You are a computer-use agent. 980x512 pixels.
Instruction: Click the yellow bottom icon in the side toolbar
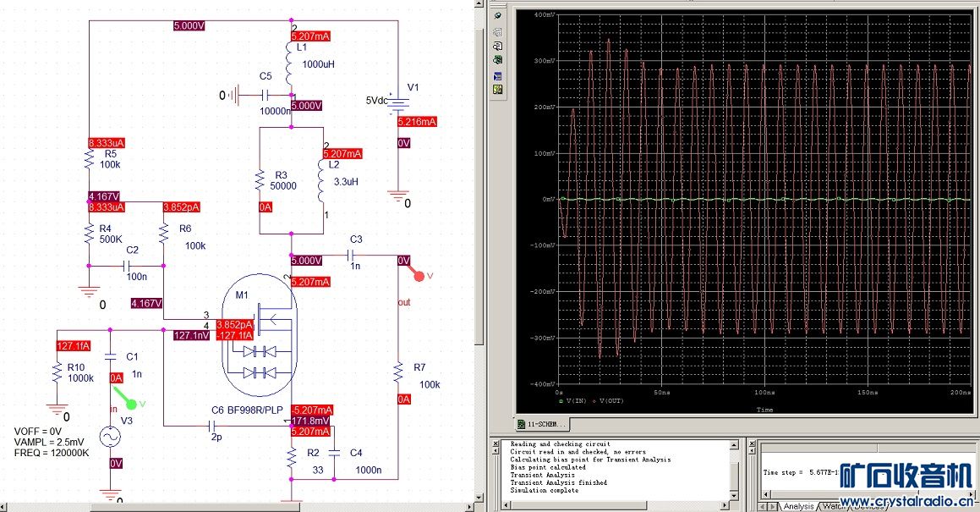tap(498, 89)
